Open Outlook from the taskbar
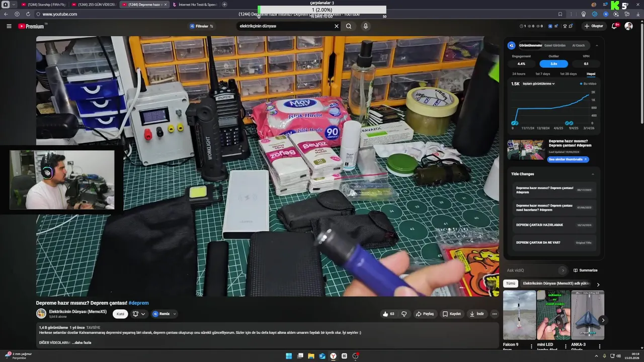This screenshot has height=362, width=644. 322,356
